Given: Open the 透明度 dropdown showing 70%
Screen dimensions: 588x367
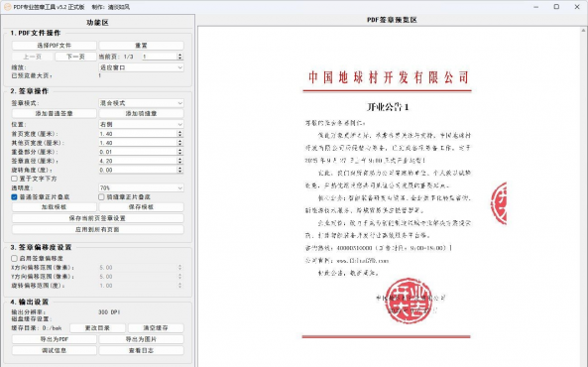Looking at the screenshot, I should pos(141,187).
